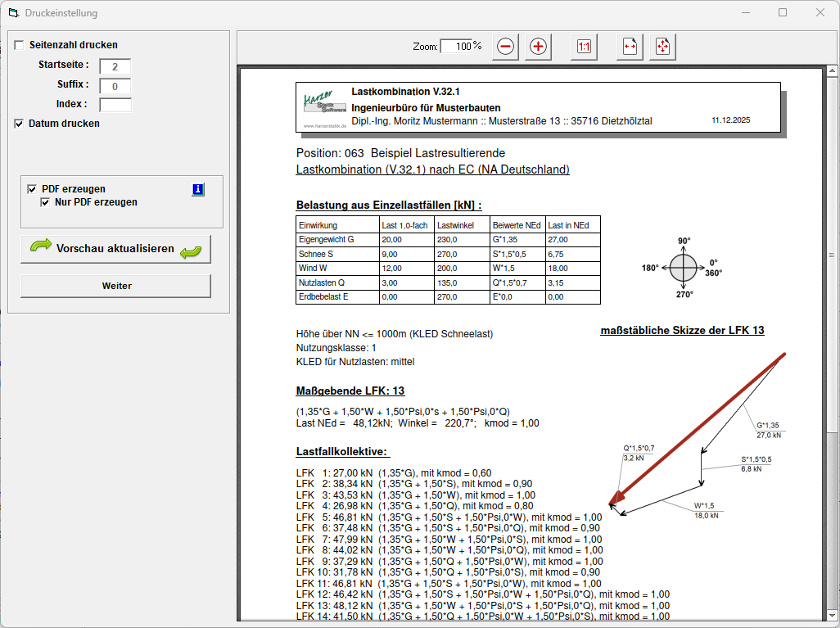The height and width of the screenshot is (628, 840).
Task: Enable the Seitenzahl drucken checkbox
Action: pos(19,45)
